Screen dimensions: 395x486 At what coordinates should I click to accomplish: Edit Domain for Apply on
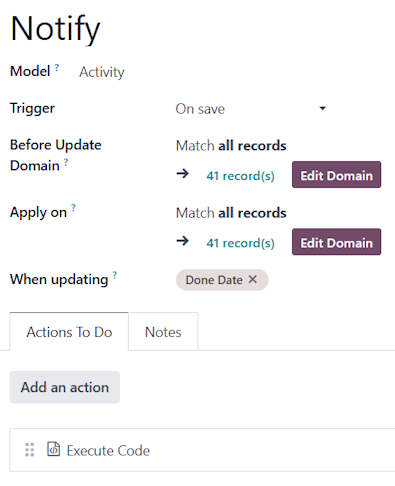click(x=336, y=242)
